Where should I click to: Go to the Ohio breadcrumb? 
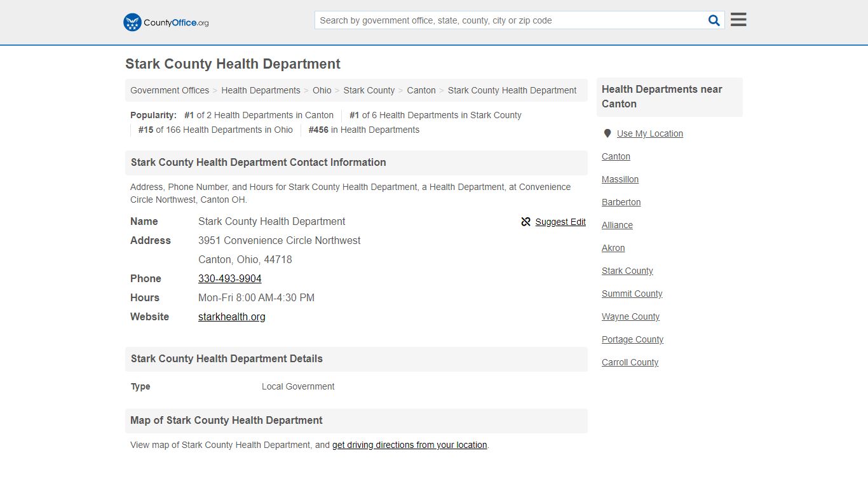322,90
